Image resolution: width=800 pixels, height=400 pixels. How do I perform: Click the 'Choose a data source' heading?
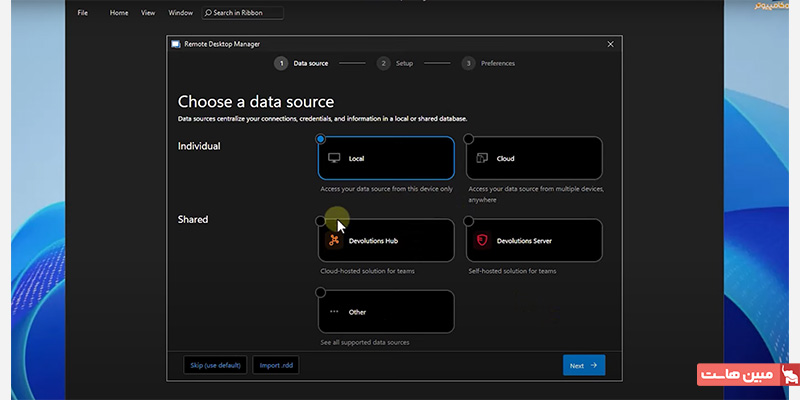256,102
